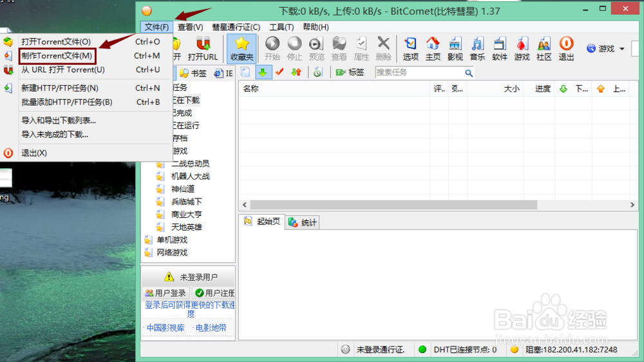Open the 影视 toolbar icon
The width and height of the screenshot is (644, 362).
point(455,48)
